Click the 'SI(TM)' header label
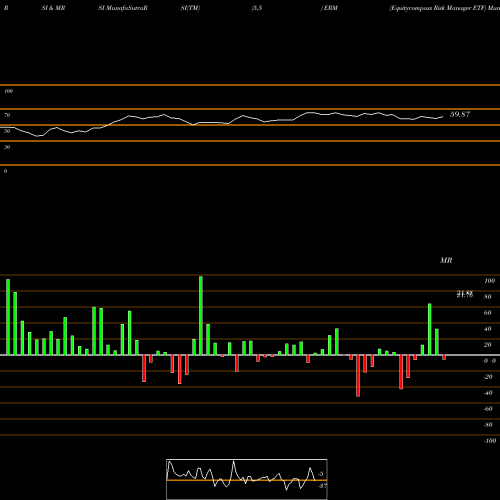Viewport: 500px width, 500px height. coord(190,8)
